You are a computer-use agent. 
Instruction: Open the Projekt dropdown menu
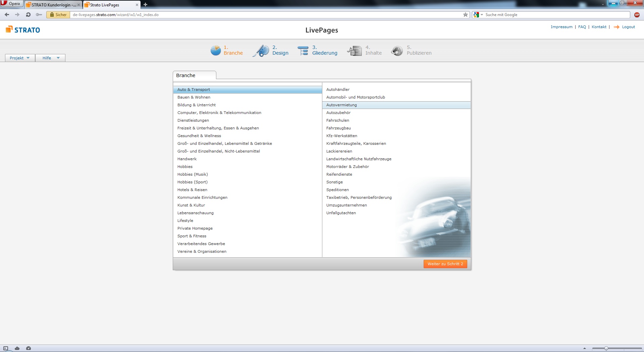(20, 58)
